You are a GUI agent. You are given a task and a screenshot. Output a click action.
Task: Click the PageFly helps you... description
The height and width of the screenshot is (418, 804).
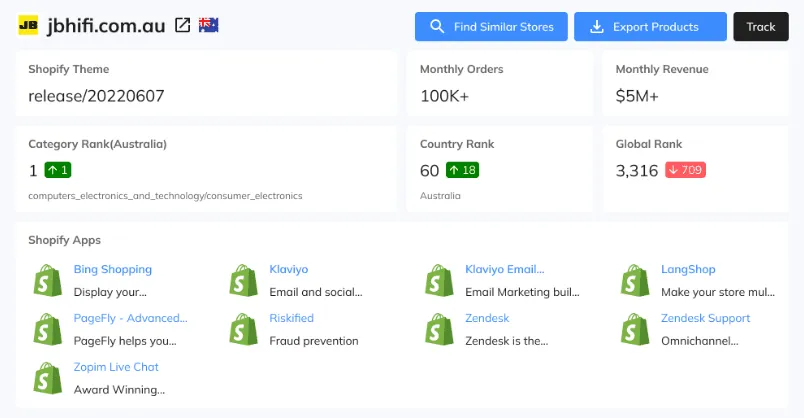[x=125, y=341]
